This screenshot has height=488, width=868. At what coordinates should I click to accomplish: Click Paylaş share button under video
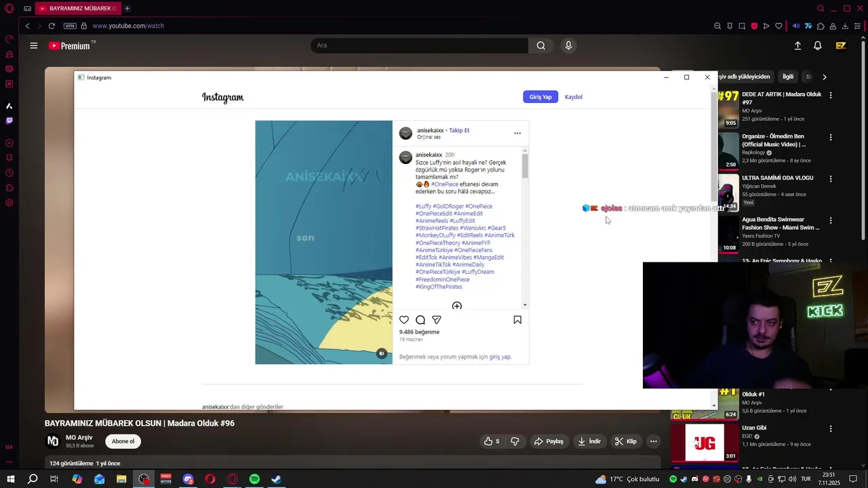(x=549, y=441)
